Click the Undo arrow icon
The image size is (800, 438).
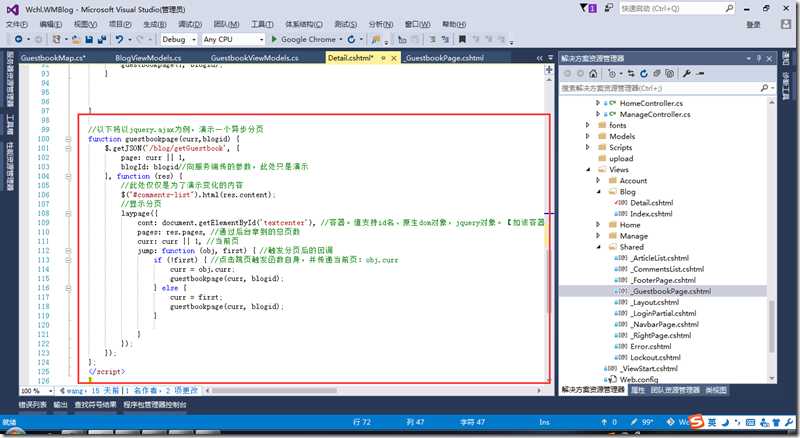pos(119,39)
